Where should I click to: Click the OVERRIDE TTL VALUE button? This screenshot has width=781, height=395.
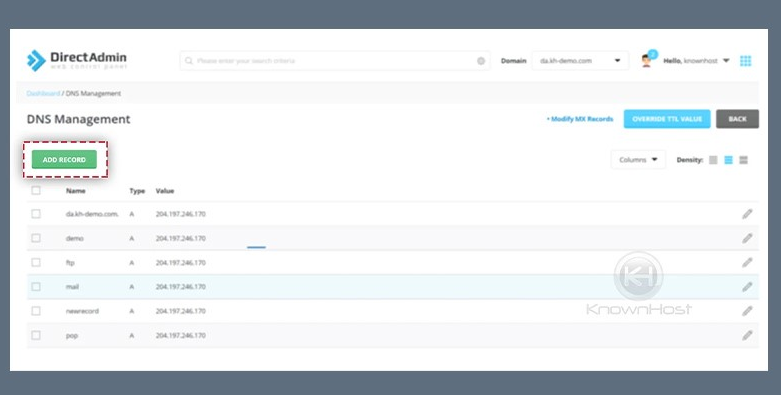[667, 119]
